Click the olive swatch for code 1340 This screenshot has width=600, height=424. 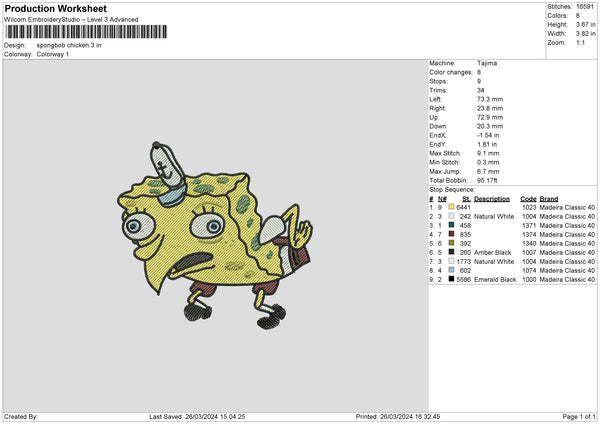(451, 243)
